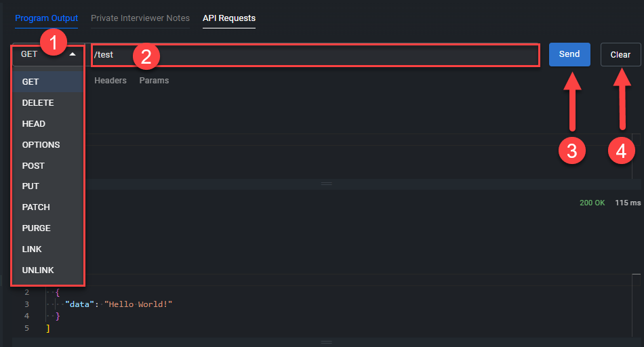
Task: Choose UNLINK request method
Action: pos(38,270)
